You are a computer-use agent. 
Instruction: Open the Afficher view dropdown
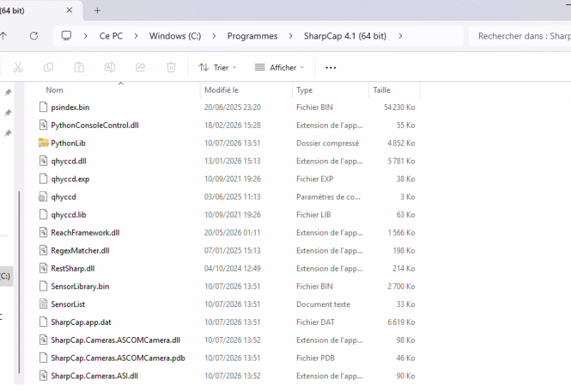280,67
